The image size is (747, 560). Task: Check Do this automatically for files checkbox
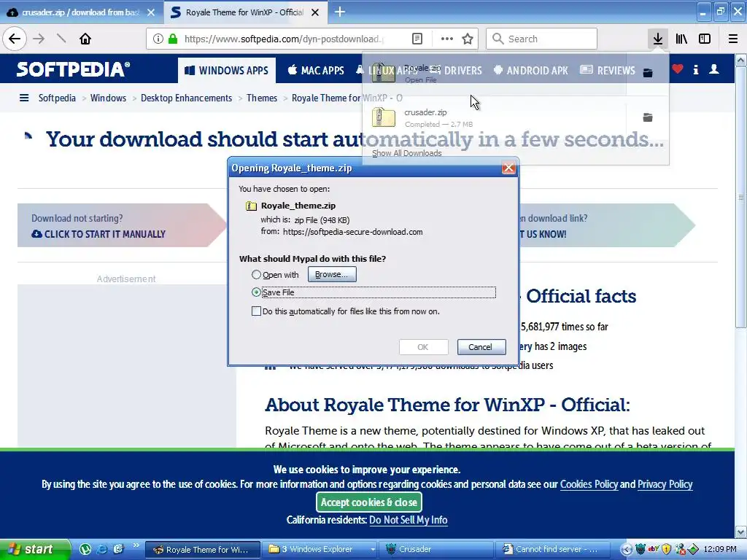256,311
